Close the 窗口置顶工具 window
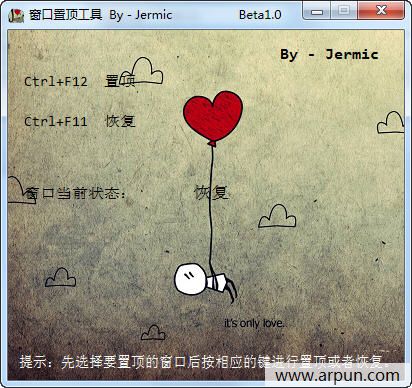 click(x=381, y=11)
